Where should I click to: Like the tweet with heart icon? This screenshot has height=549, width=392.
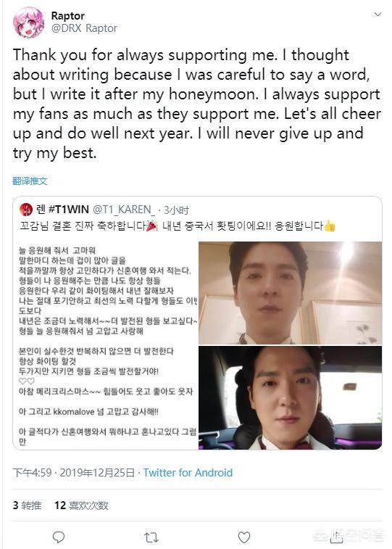244,537
